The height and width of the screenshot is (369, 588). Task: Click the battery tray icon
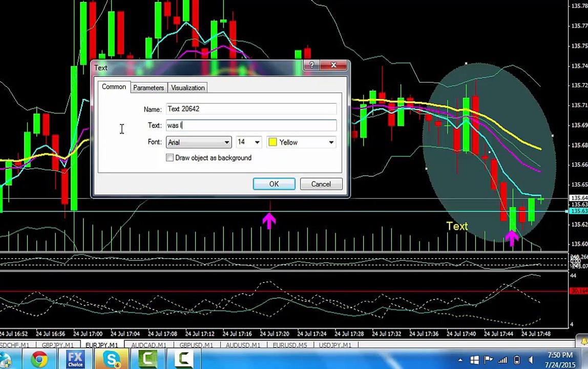517,360
